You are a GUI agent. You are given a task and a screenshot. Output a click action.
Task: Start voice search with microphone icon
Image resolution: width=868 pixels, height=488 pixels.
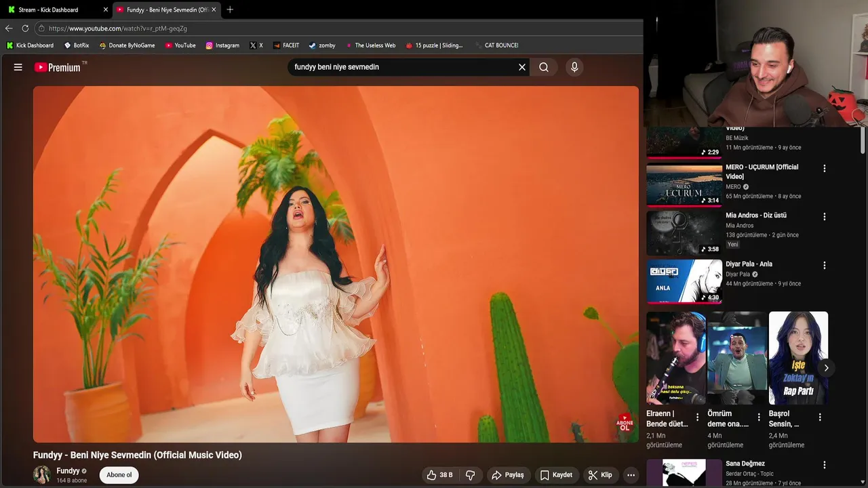pos(574,67)
